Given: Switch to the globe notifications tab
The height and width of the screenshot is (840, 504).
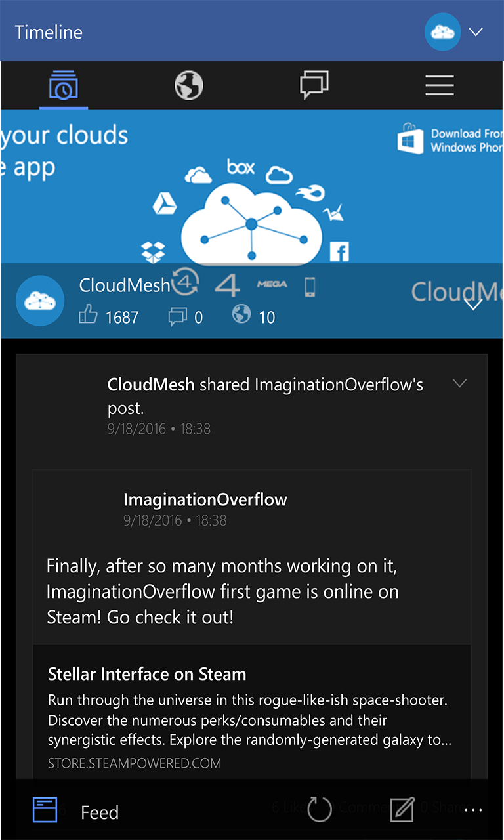Looking at the screenshot, I should coord(189,86).
